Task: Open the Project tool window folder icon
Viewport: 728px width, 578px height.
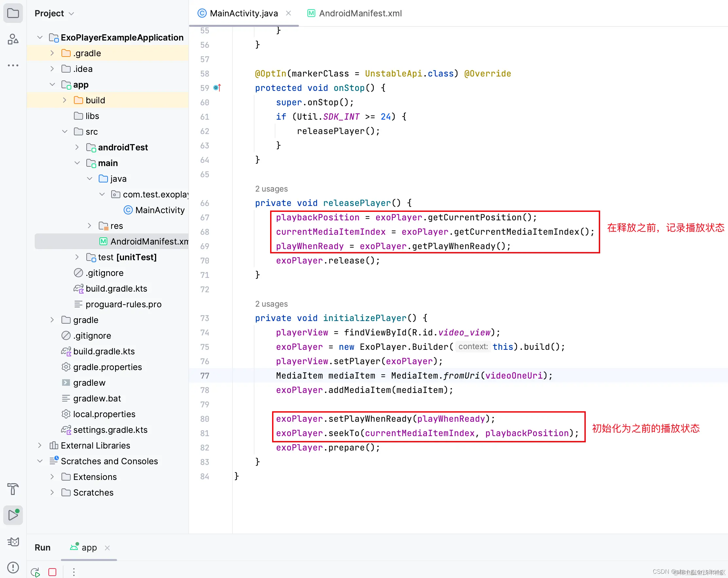Action: [13, 13]
